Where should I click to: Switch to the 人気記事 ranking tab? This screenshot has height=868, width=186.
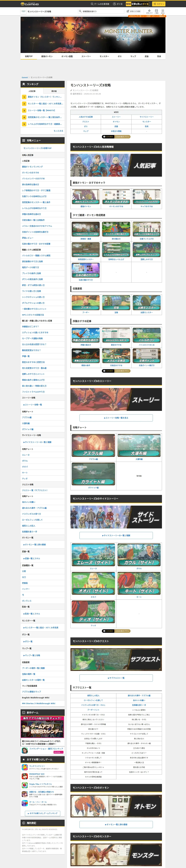coord(32,91)
